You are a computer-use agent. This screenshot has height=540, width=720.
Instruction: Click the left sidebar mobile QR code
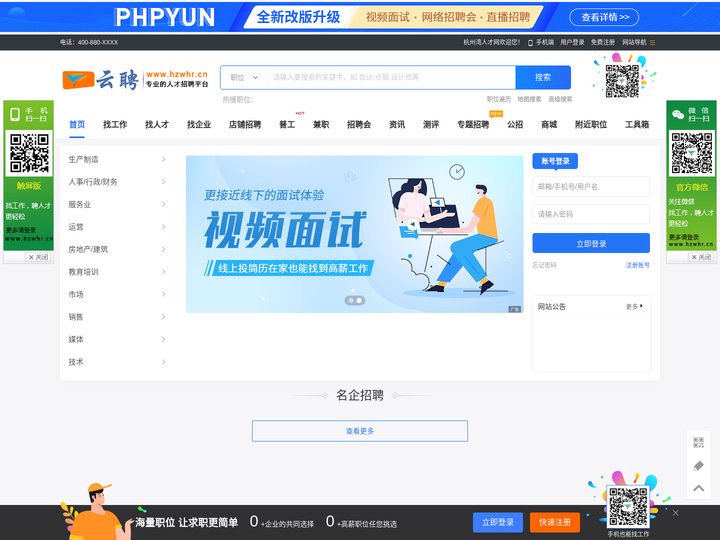coord(29,153)
